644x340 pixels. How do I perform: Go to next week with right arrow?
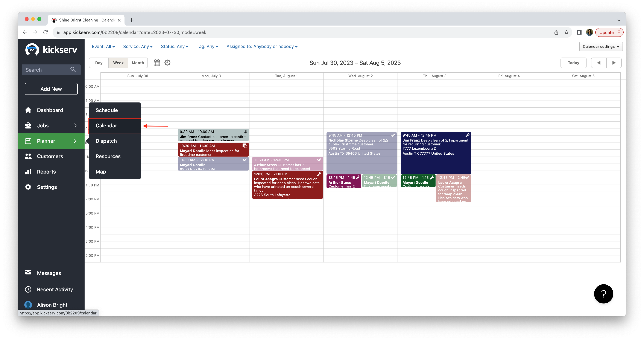pos(614,63)
